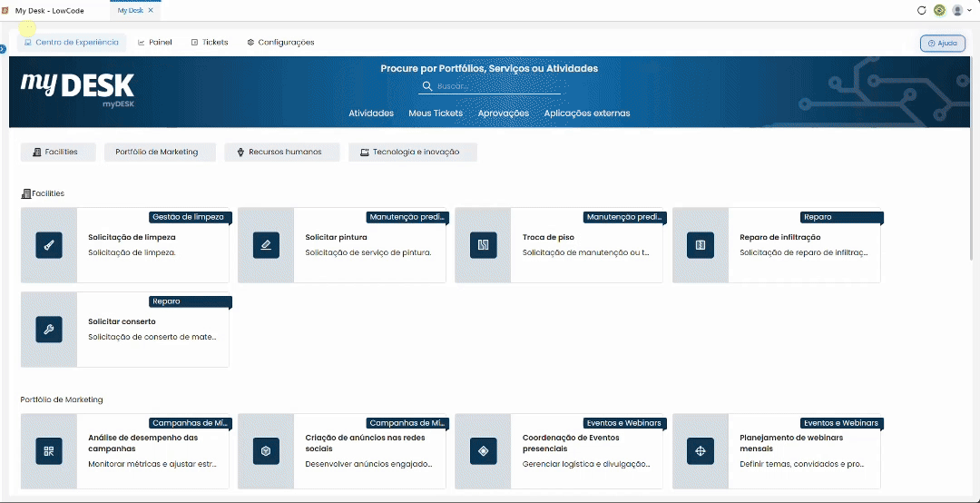The height and width of the screenshot is (503, 980).
Task: Click the Eventos e Webinars tag on Planejamento card
Action: (841, 423)
